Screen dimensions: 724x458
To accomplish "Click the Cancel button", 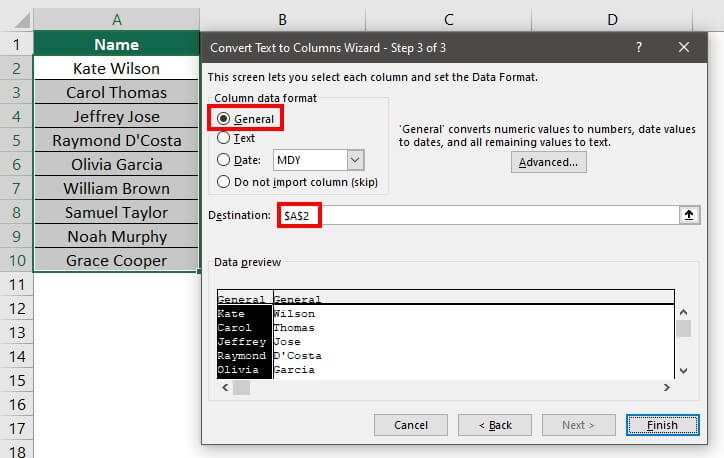I will [x=411, y=425].
